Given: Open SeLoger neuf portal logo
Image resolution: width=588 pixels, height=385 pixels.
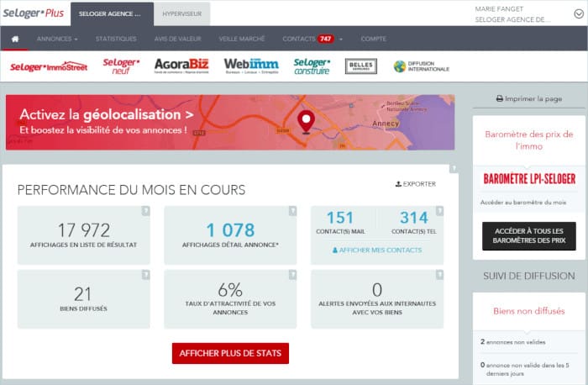Looking at the screenshot, I should coord(121,66).
